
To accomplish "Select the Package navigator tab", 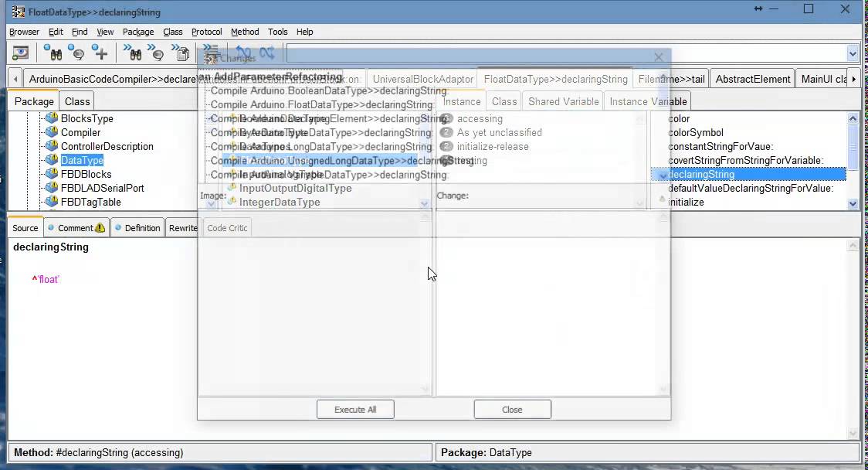I will click(34, 101).
